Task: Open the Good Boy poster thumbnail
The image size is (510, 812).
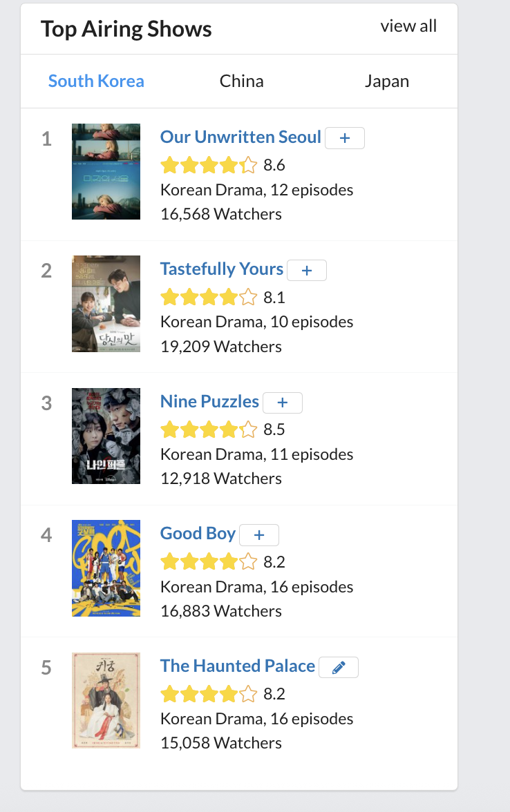Action: [106, 568]
